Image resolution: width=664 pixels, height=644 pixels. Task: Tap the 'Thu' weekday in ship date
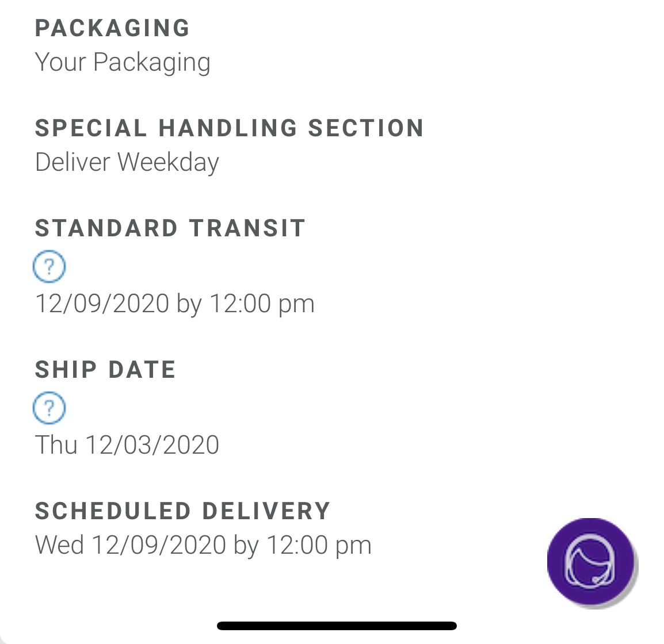[x=56, y=445]
